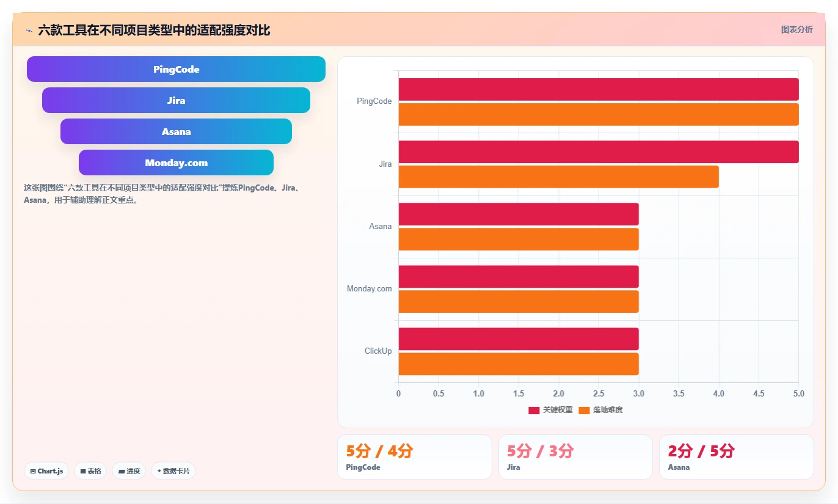
Task: Toggle the 关键权重 legend item
Action: coord(550,410)
